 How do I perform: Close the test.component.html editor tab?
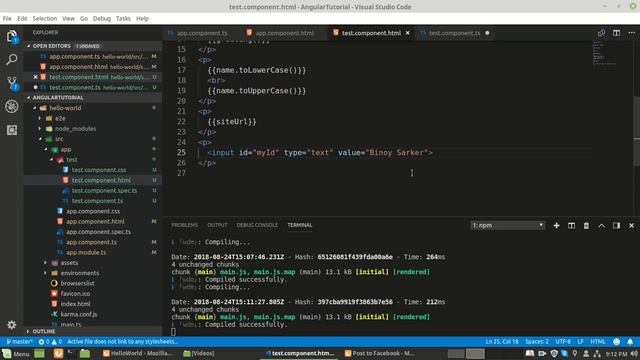(407, 33)
